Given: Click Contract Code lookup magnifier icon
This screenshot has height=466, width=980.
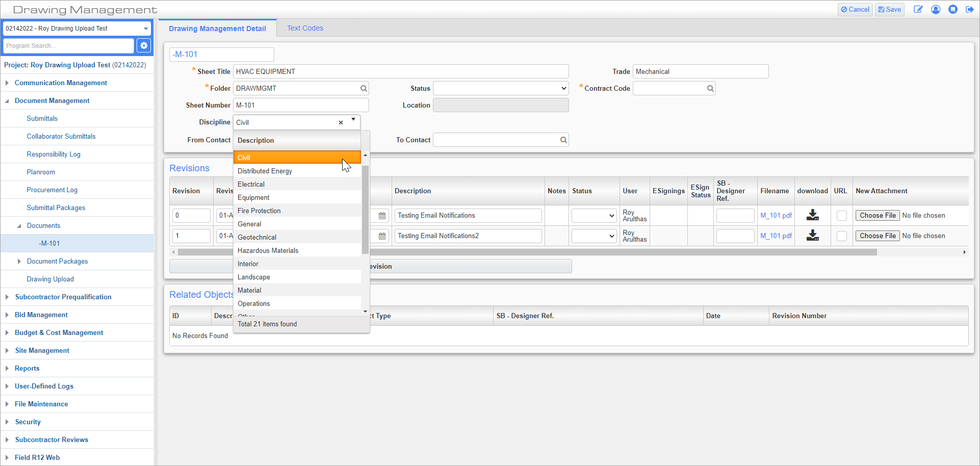Looking at the screenshot, I should [x=710, y=89].
